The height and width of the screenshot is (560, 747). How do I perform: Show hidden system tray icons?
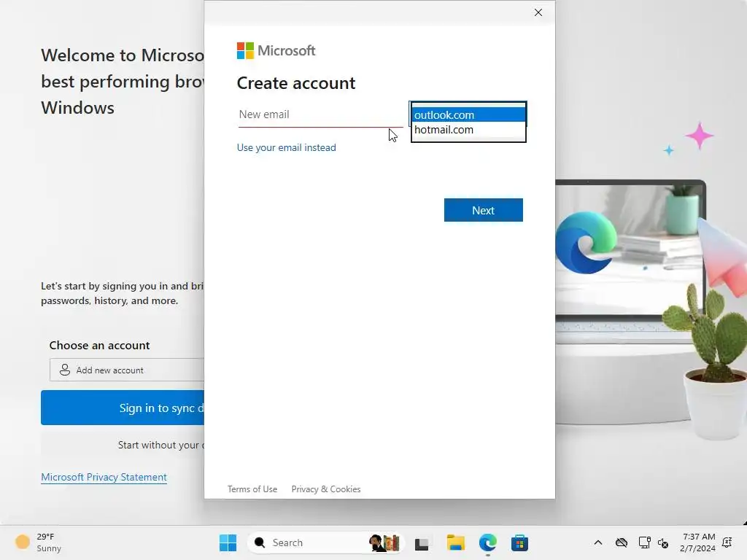598,542
